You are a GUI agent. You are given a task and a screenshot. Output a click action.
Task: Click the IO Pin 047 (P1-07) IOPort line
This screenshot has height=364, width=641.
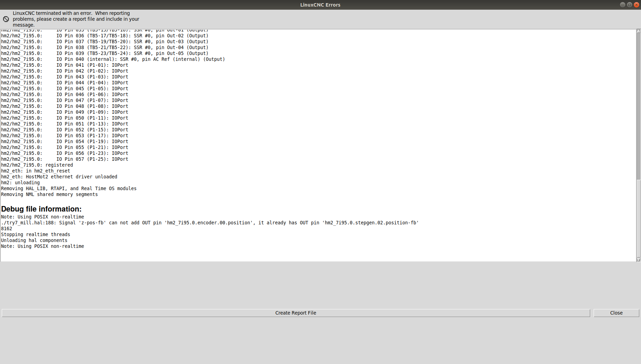65,100
